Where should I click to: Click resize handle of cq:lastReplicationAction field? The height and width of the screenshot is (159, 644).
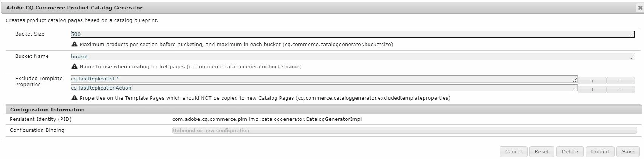point(575,89)
